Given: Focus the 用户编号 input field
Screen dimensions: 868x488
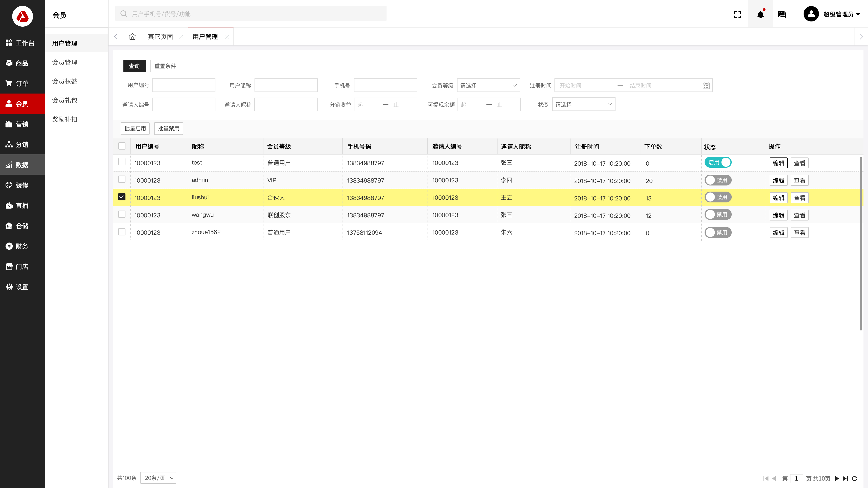Looking at the screenshot, I should 184,85.
